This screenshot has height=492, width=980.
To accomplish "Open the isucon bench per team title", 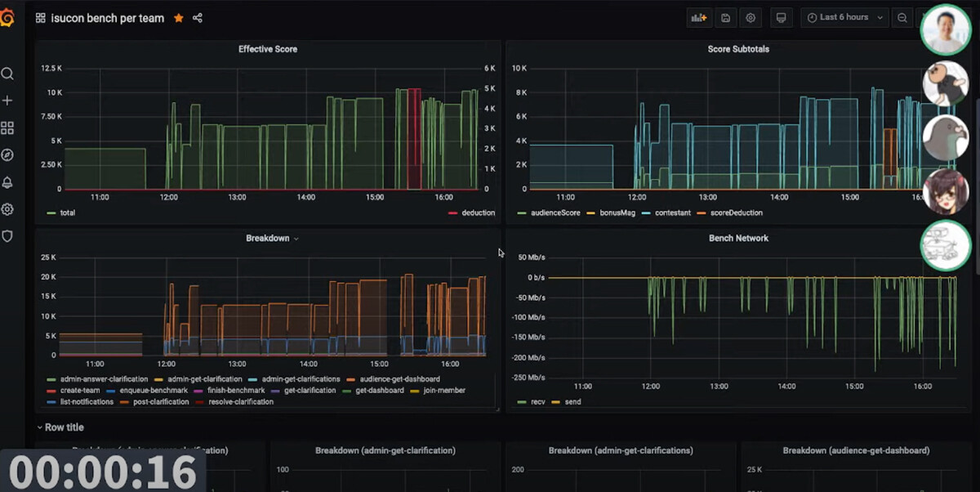I will [x=108, y=18].
